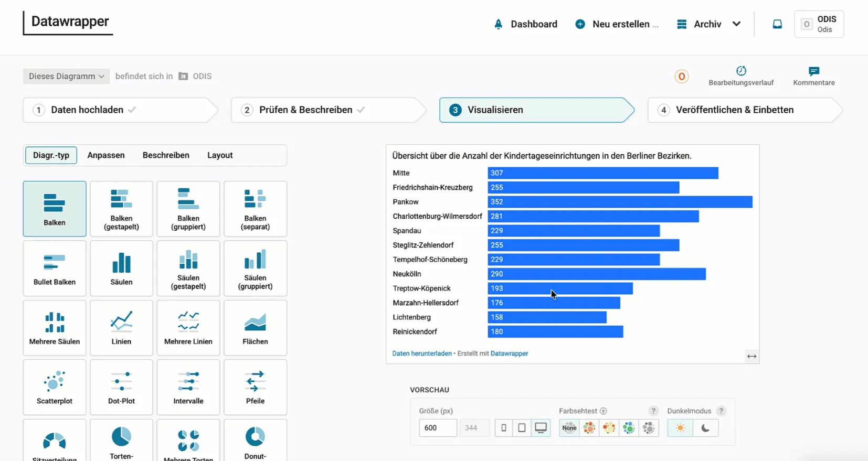The width and height of the screenshot is (868, 461).
Task: Set preview to desktop size
Action: click(541, 428)
